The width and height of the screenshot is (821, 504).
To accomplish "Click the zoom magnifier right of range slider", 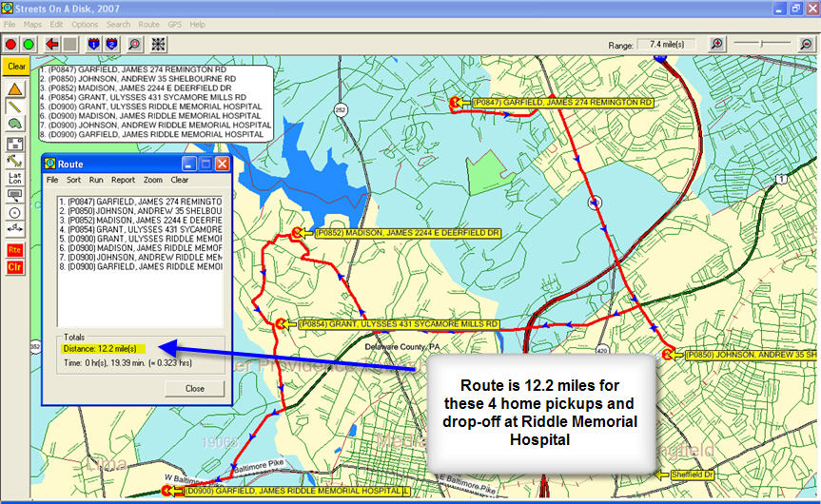I will pos(807,44).
